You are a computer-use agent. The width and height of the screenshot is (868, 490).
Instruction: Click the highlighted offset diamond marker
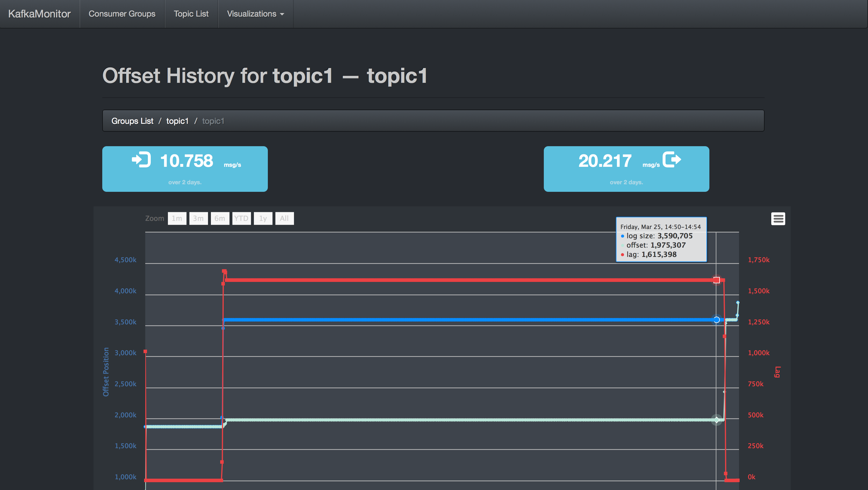(x=716, y=420)
